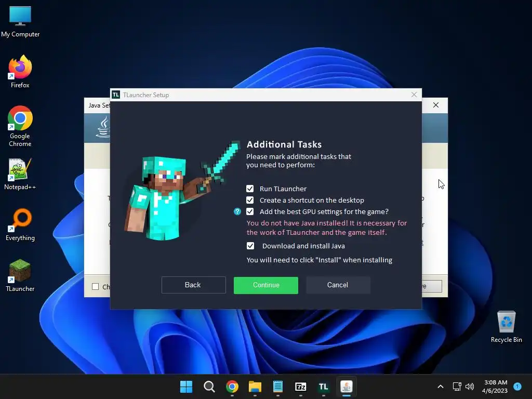Switch to TLauncher taskbar icon
532x399 pixels.
[x=323, y=387]
